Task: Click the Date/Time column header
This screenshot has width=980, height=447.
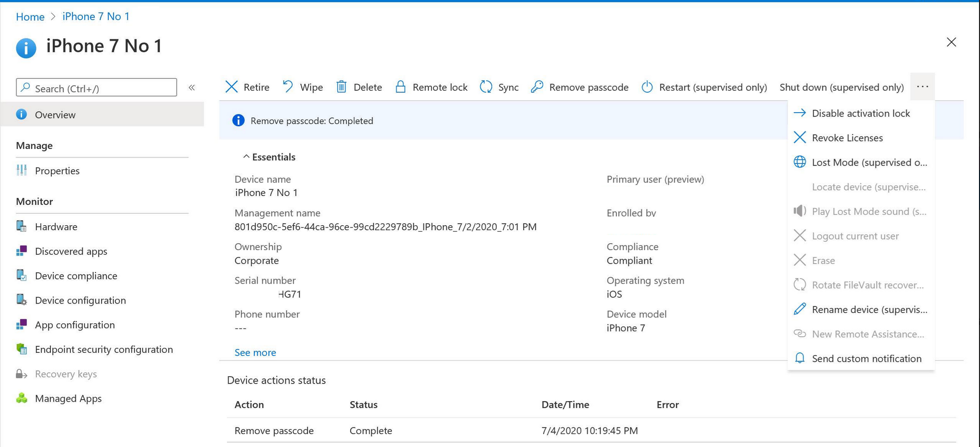Action: click(565, 405)
